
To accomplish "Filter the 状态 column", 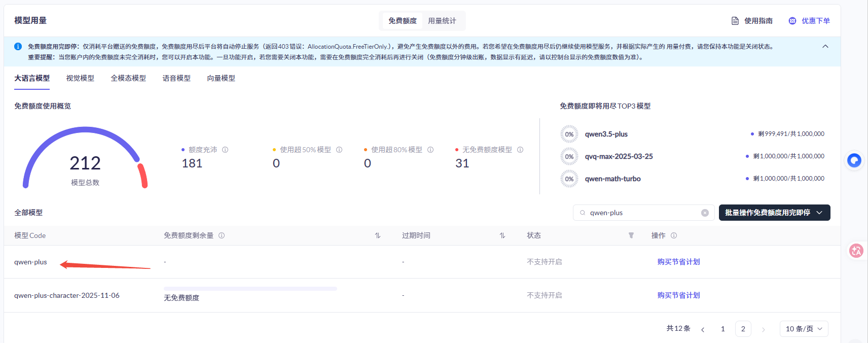I will click(631, 235).
